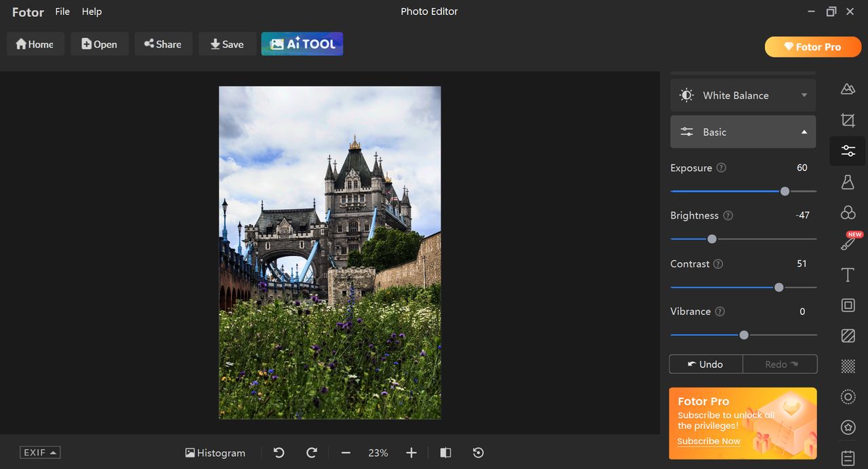Open the Mosaic checkered icon
868x469 pixels.
pos(848,367)
